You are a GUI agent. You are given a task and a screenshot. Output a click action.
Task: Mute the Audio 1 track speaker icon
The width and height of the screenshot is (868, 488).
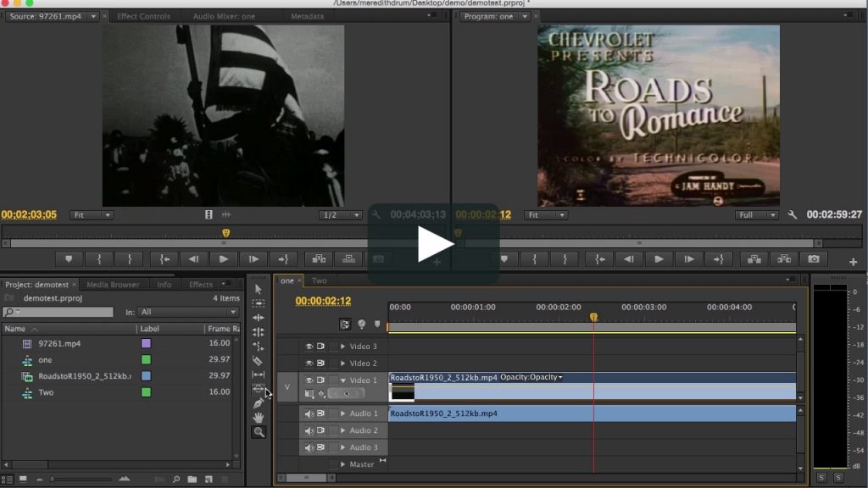(309, 413)
